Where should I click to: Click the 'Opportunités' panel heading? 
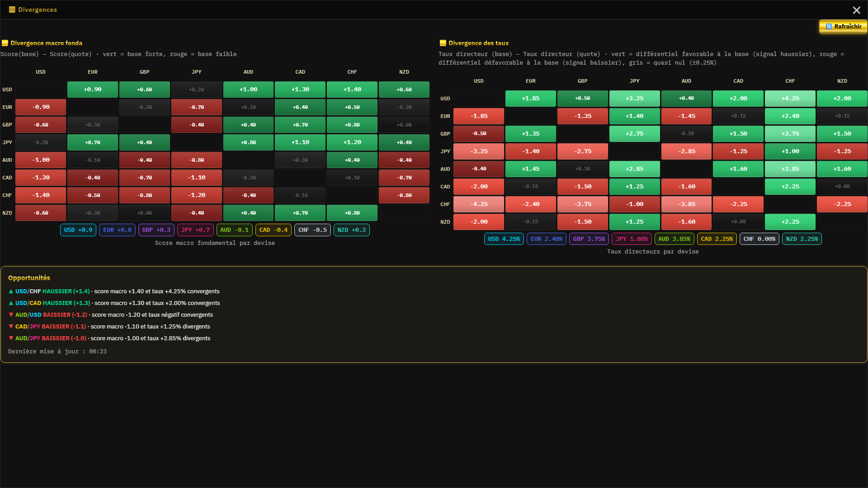(x=29, y=278)
